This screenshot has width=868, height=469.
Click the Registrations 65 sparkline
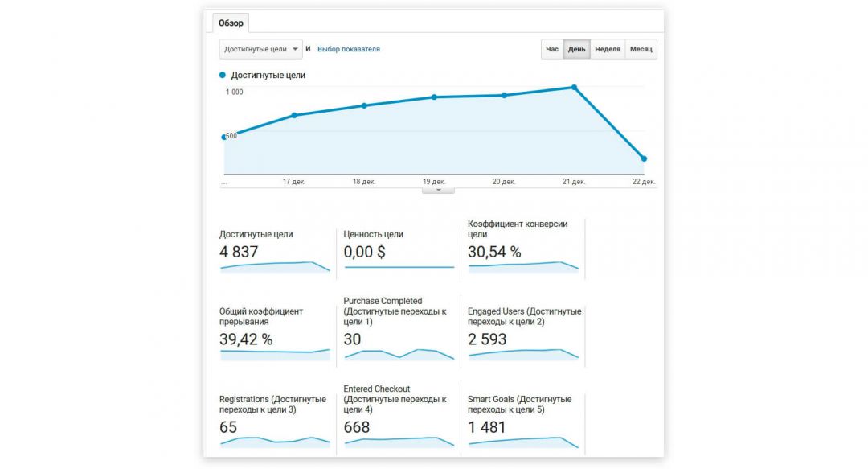[x=275, y=441]
